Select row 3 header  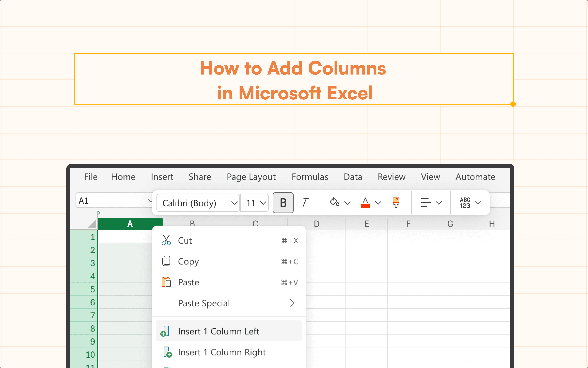84,263
